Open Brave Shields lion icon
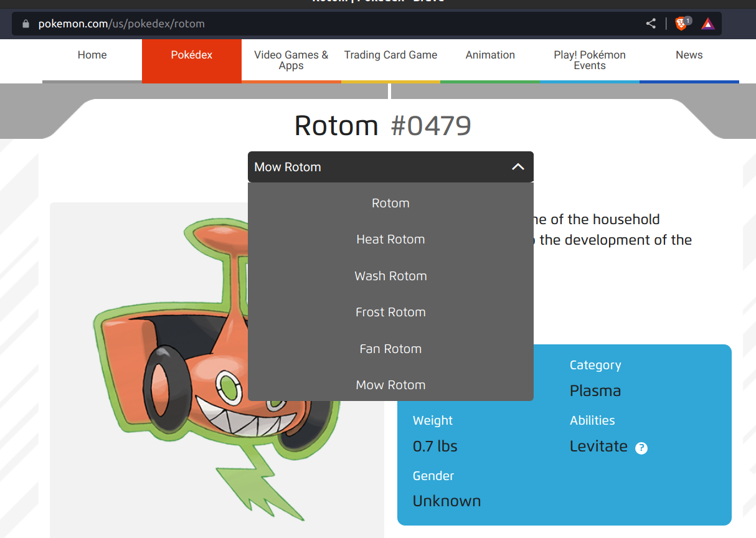756x538 pixels. coord(681,24)
